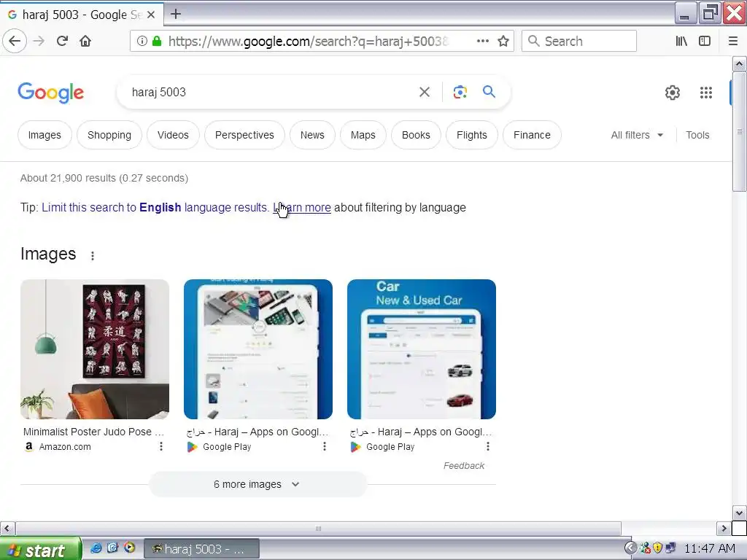The image size is (747, 560).
Task: Open the Google apps grid
Action: (705, 93)
